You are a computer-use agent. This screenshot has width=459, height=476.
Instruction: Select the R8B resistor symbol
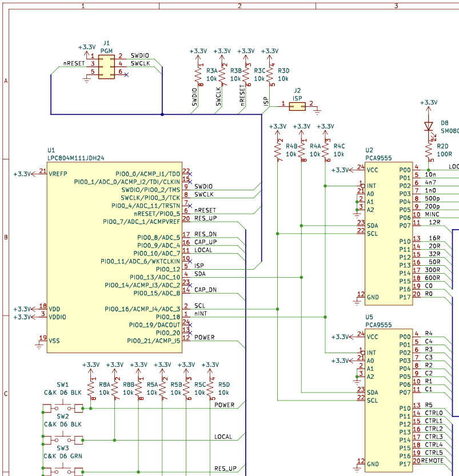click(x=115, y=389)
